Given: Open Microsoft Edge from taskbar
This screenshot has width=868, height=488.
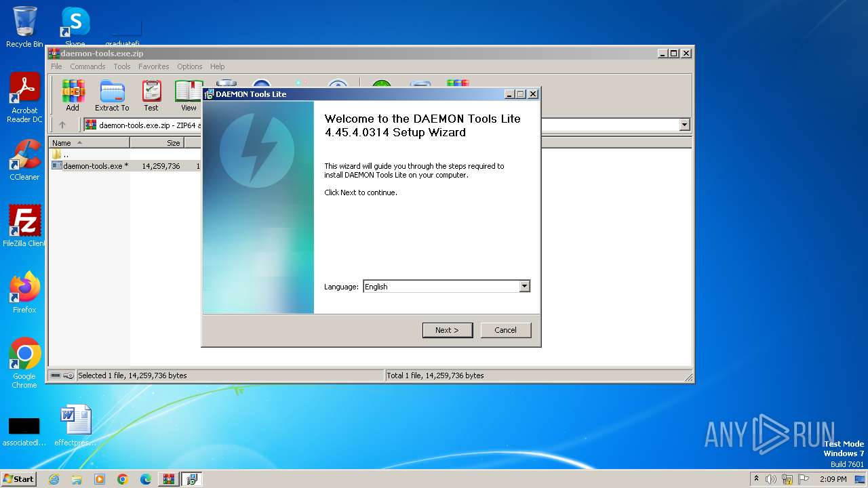Looking at the screenshot, I should 146,479.
